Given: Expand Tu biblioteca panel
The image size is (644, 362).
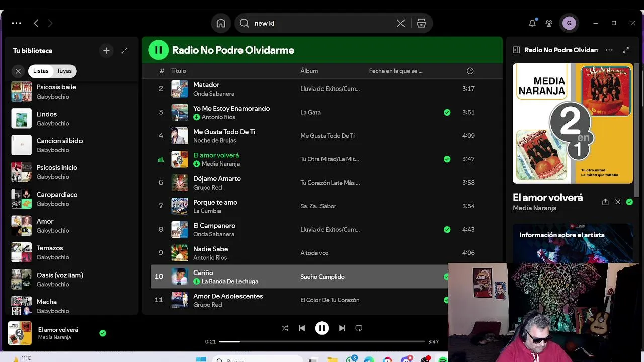Looking at the screenshot, I should [124, 51].
